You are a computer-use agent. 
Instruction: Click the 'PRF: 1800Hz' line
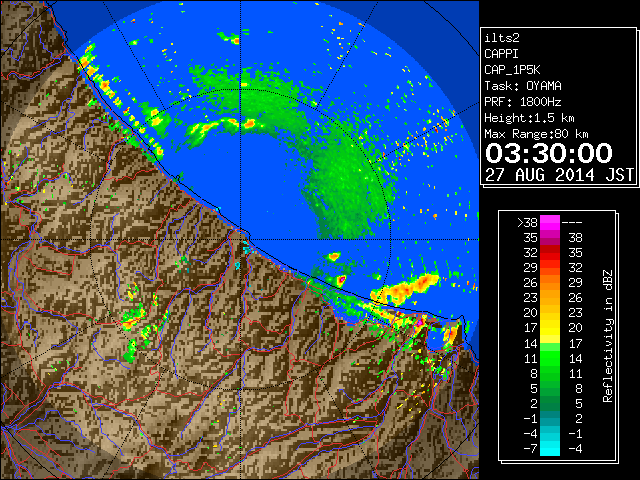[x=523, y=102]
